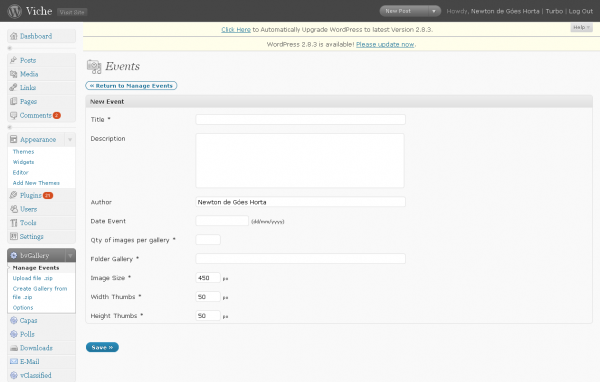Click the vClassified icon in sidebar

[14, 375]
